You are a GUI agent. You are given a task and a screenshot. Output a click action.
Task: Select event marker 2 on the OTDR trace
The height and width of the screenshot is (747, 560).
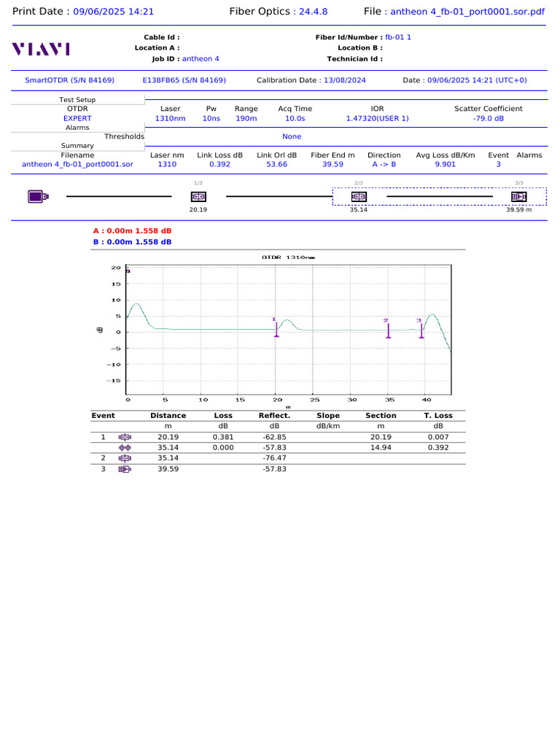[x=388, y=329]
